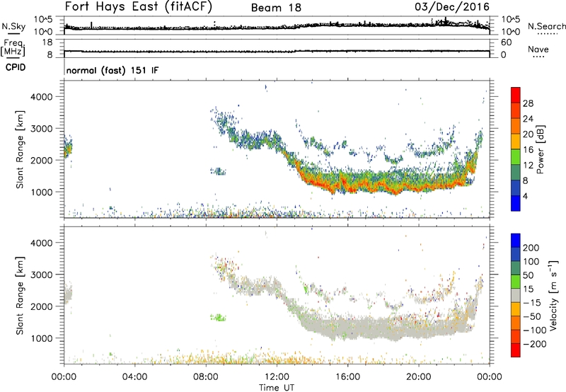Click the blue bottom of power color bar
566x392 pixels.
[x=516, y=203]
